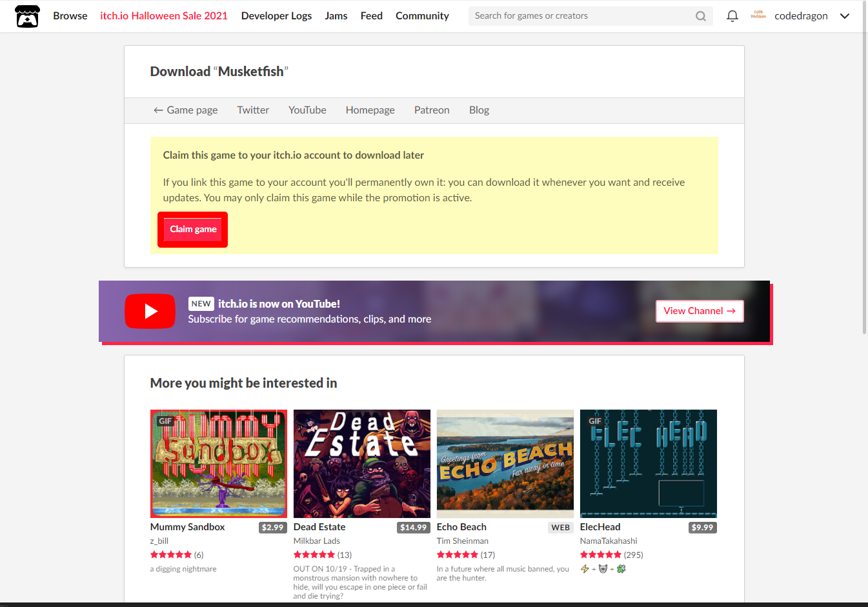Click Echo Beach star rating
This screenshot has height=607, width=868.
click(x=458, y=555)
